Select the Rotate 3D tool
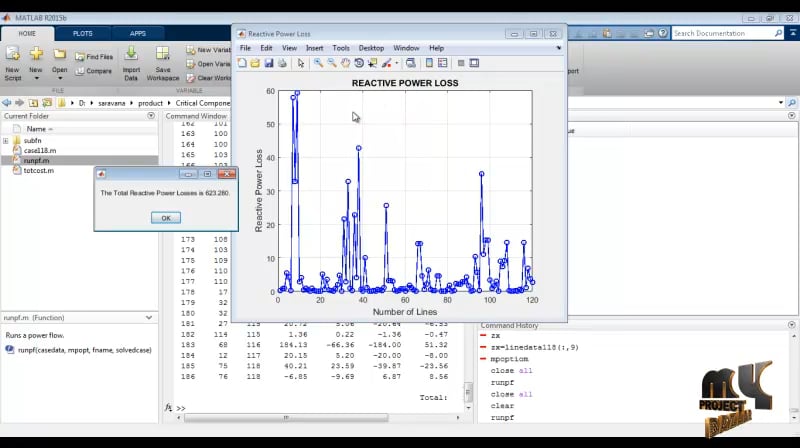This screenshot has height=448, width=800. (359, 63)
